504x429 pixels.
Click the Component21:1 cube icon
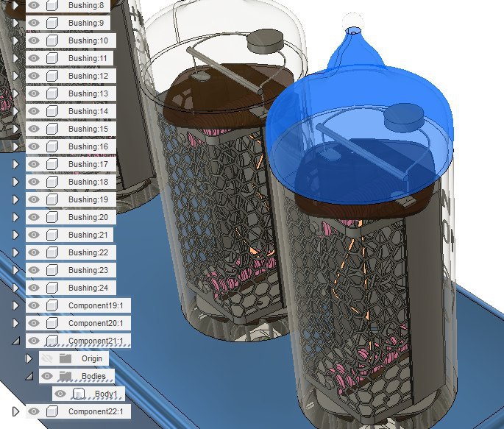pos(52,341)
